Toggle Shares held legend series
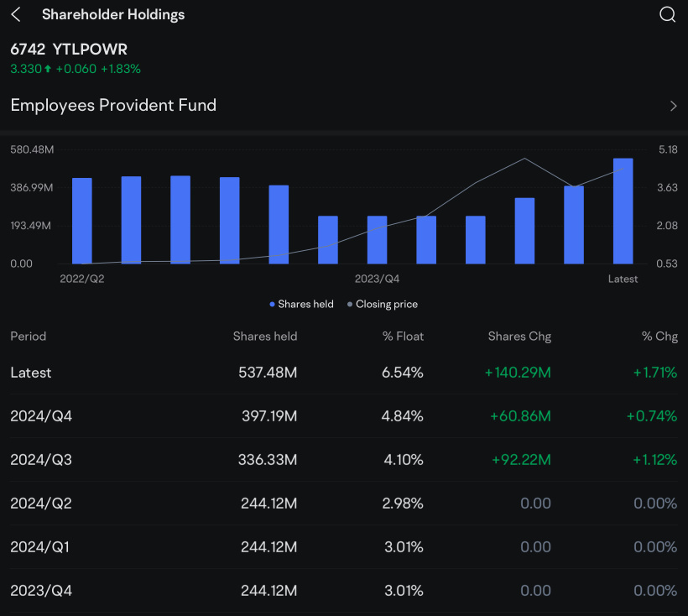This screenshot has height=616, width=688. click(301, 304)
